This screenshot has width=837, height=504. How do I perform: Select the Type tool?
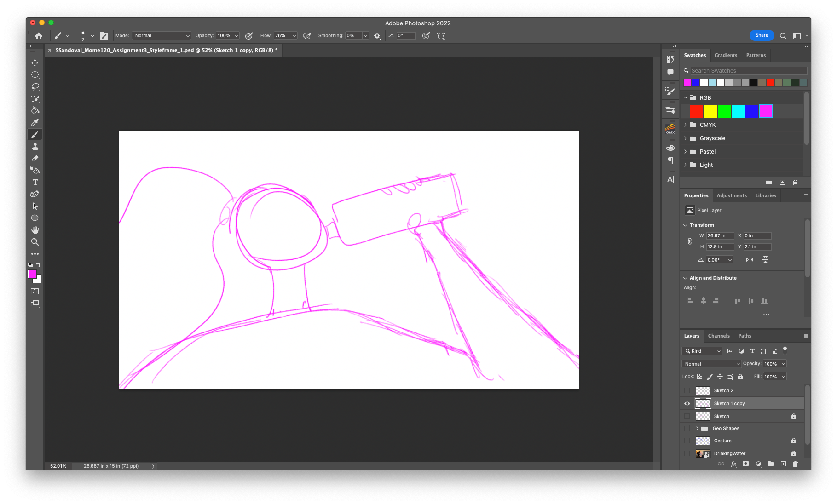[x=35, y=182]
